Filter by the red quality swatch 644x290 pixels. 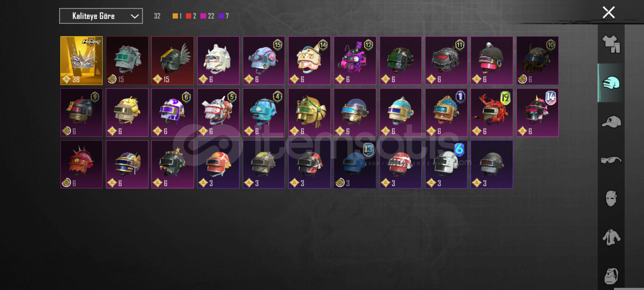coord(189,16)
